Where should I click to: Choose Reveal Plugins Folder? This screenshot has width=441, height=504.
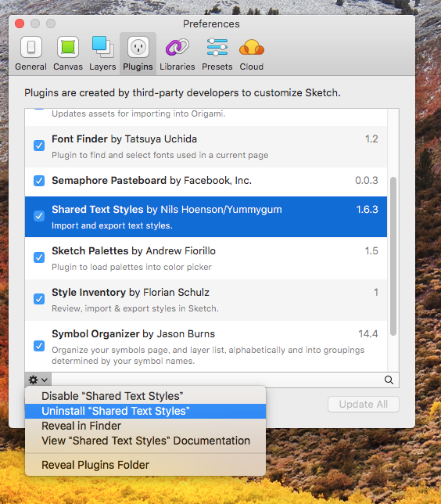tap(145, 465)
